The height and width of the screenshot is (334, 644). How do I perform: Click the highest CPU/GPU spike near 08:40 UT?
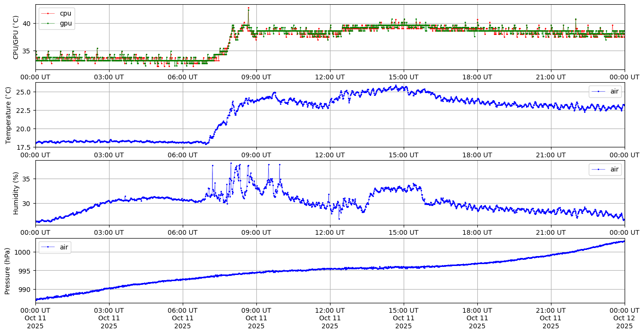(x=248, y=8)
